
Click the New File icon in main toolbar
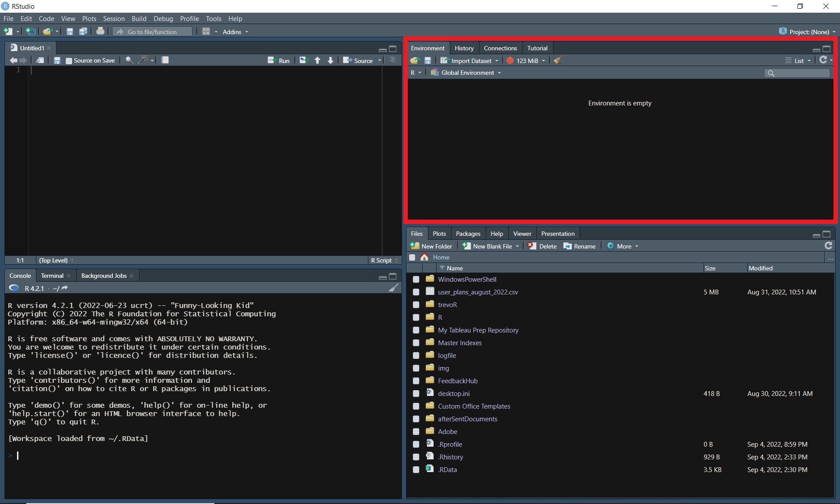click(8, 31)
